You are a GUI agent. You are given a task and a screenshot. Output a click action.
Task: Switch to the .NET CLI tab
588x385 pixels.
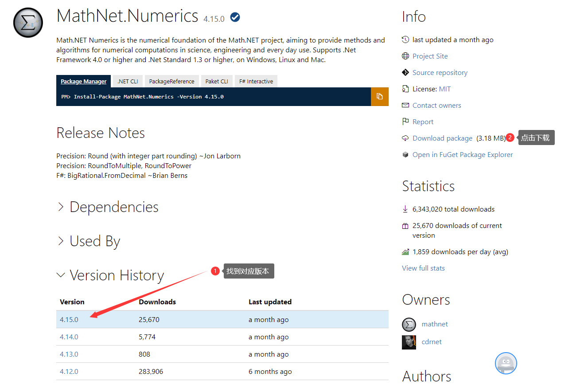tap(127, 81)
